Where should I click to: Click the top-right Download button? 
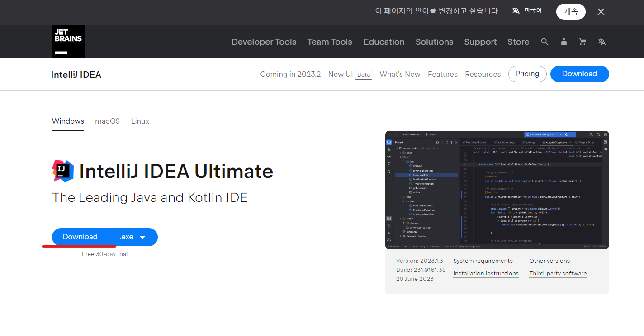coord(579,74)
